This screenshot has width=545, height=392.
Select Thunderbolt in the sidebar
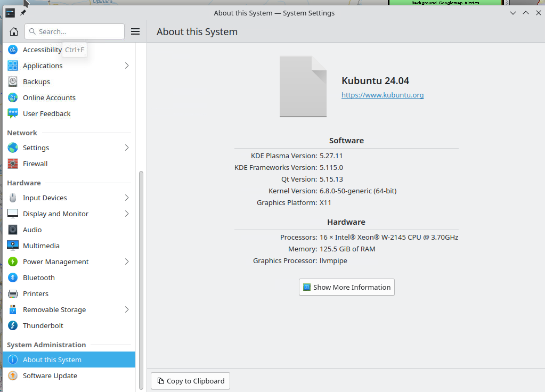click(69, 325)
